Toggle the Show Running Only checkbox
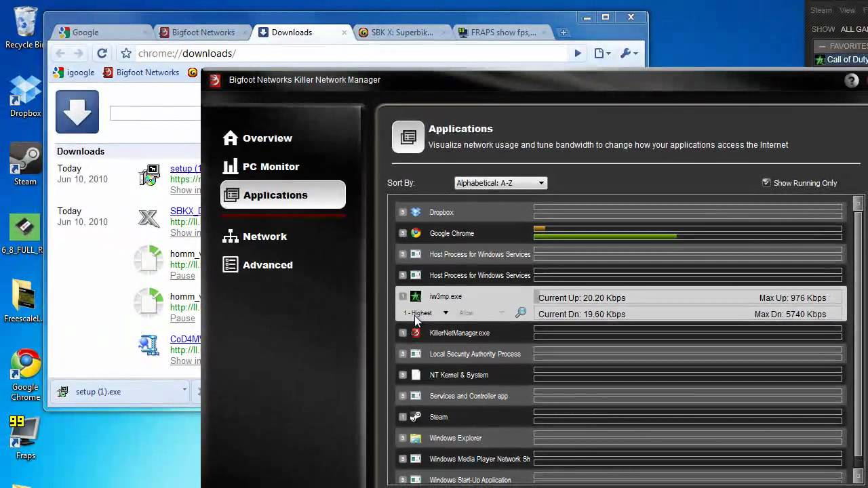The height and width of the screenshot is (488, 868). coord(766,183)
